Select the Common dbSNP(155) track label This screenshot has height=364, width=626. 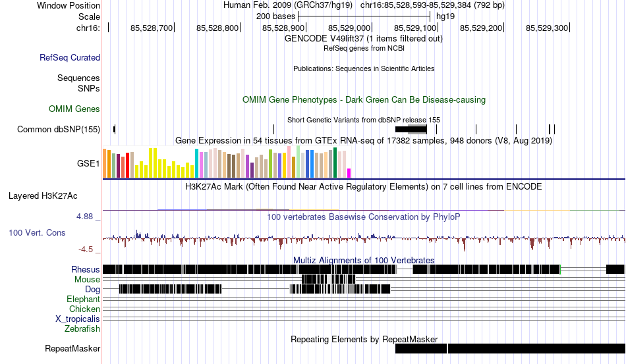point(59,129)
